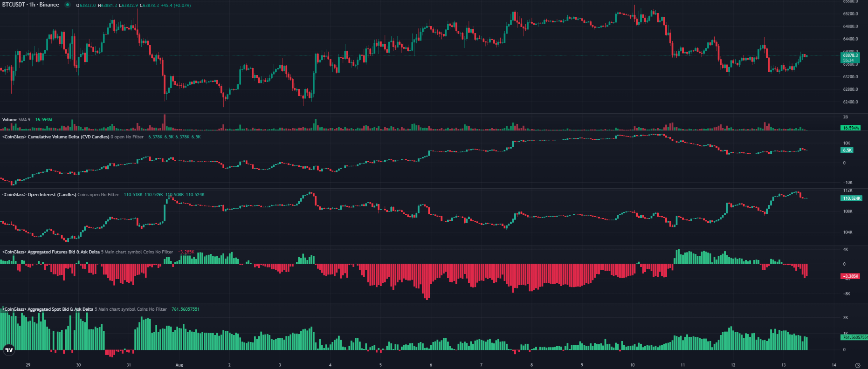Click the Volume SMA value 16.594M in legend

tap(44, 120)
